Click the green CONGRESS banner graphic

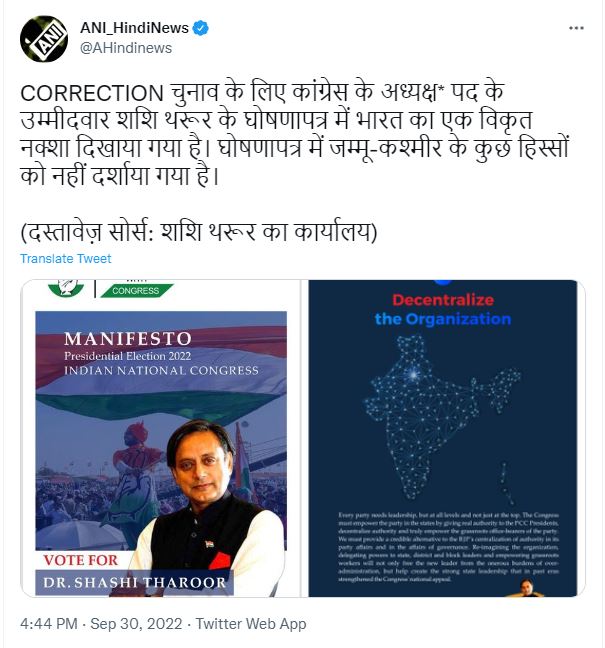coord(136,290)
